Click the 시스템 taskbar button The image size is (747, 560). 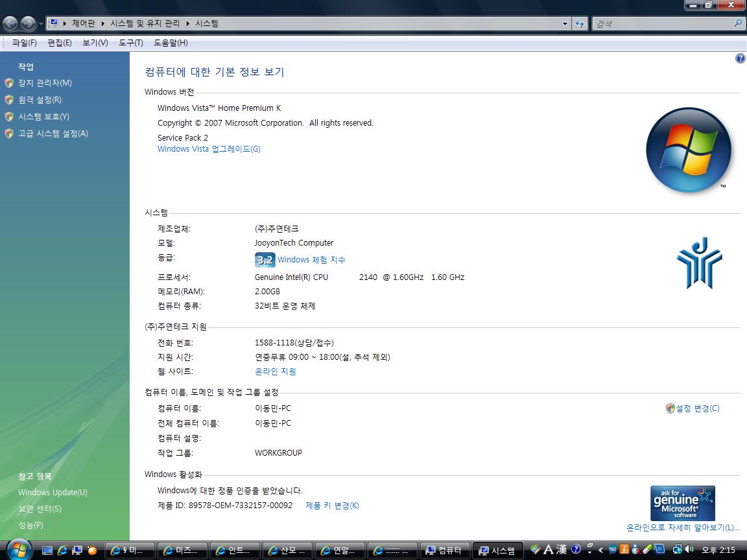pos(498,550)
